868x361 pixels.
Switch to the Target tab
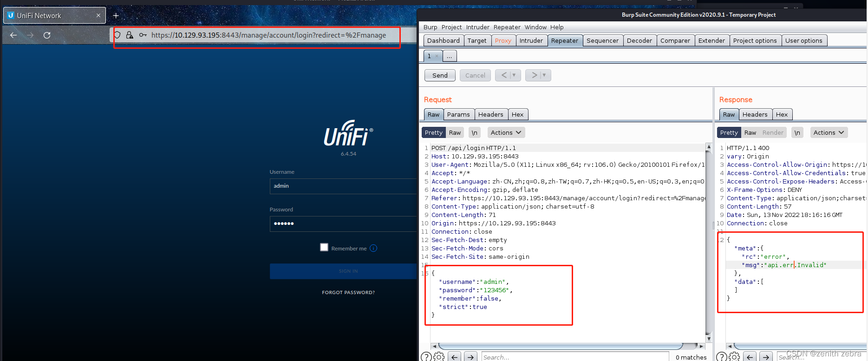(x=477, y=40)
